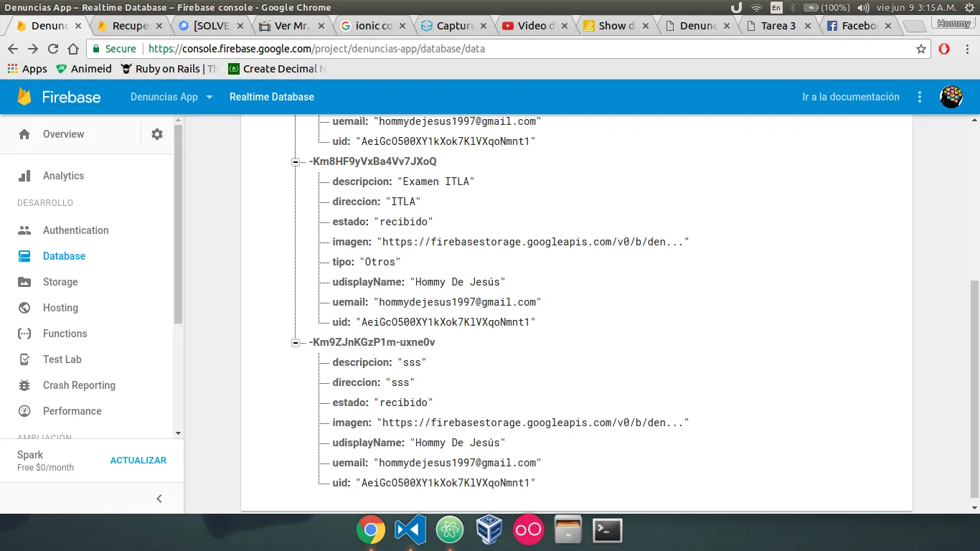Open the Ruby on Rails bookmark
The width and height of the screenshot is (980, 551).
pos(171,69)
